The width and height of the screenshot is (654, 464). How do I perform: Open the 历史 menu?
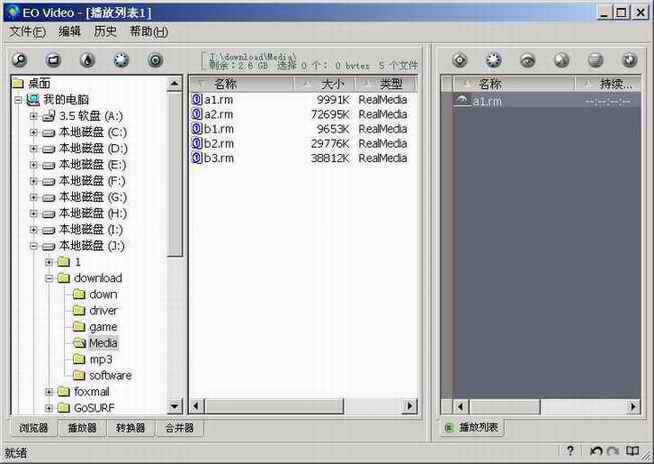click(105, 32)
